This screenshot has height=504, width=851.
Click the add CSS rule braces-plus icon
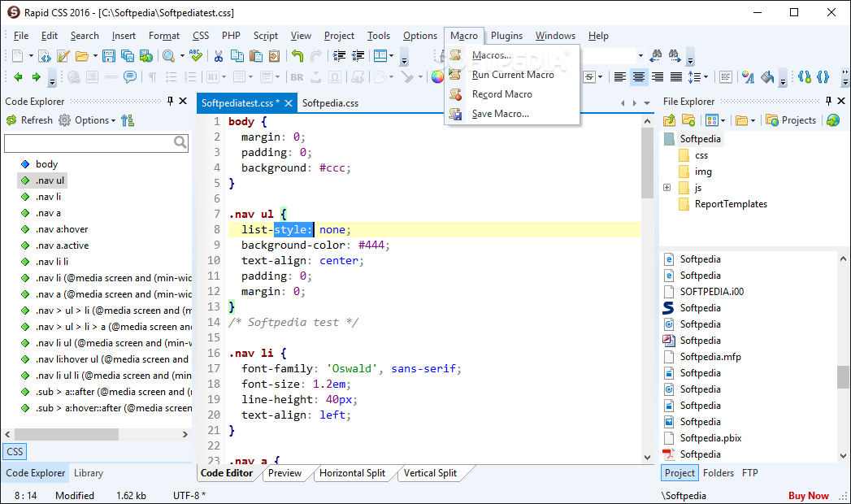pos(805,77)
